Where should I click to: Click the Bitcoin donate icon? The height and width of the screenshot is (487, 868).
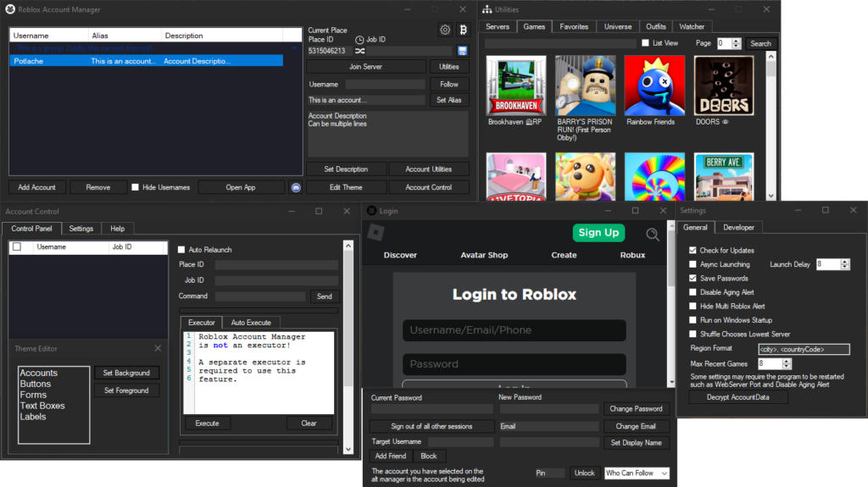pos(464,30)
